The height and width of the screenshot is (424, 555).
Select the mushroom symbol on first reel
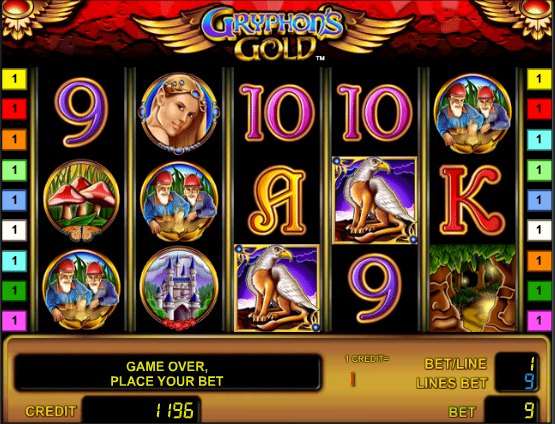point(81,201)
